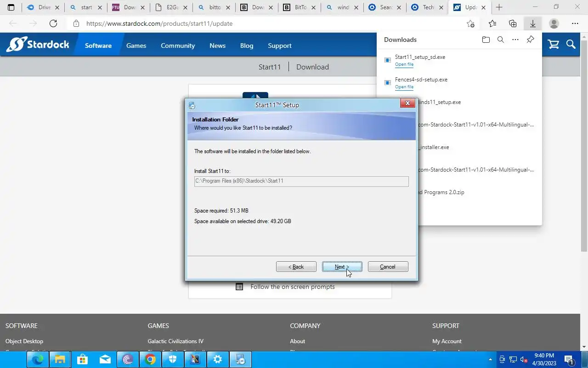Open a new browser tab

pyautogui.click(x=499, y=7)
